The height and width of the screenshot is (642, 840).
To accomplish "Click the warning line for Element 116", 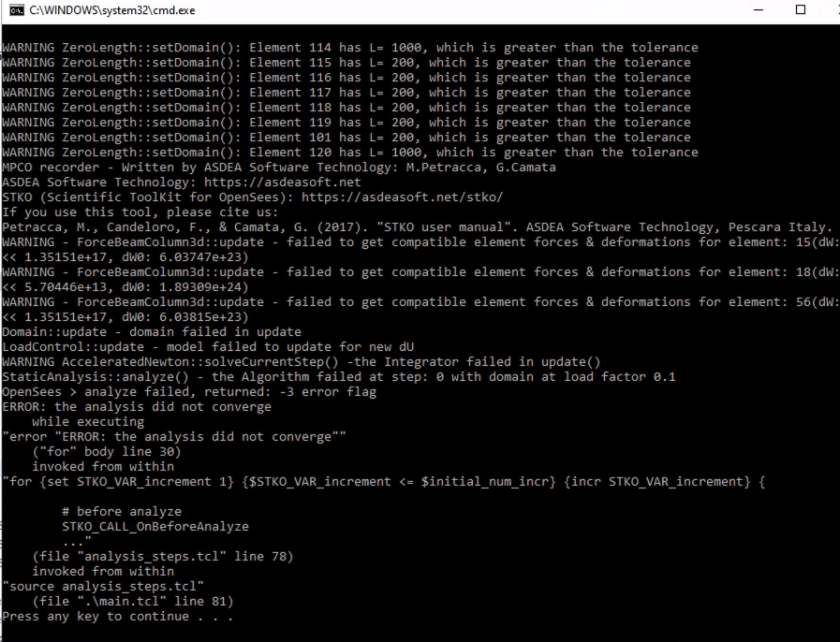I will point(346,78).
